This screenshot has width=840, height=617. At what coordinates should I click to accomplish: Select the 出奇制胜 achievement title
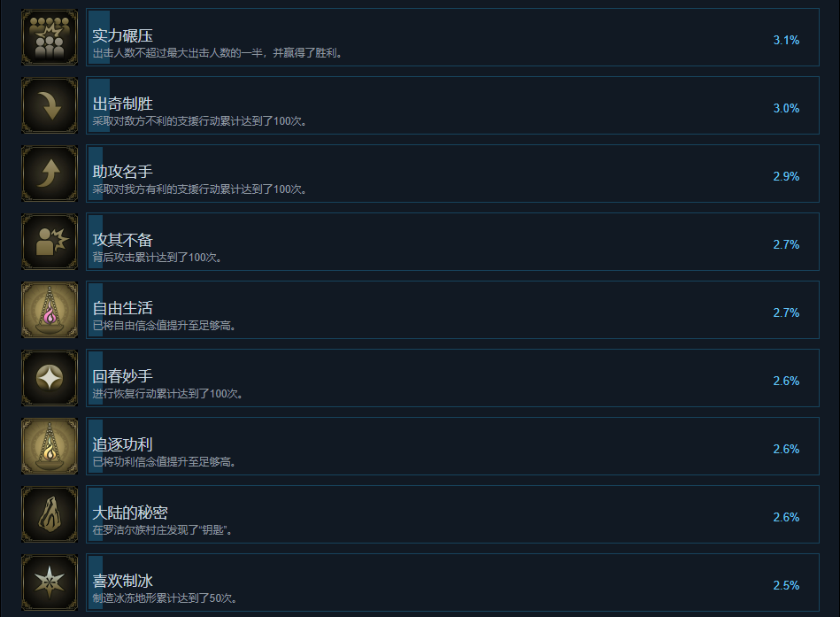point(122,104)
